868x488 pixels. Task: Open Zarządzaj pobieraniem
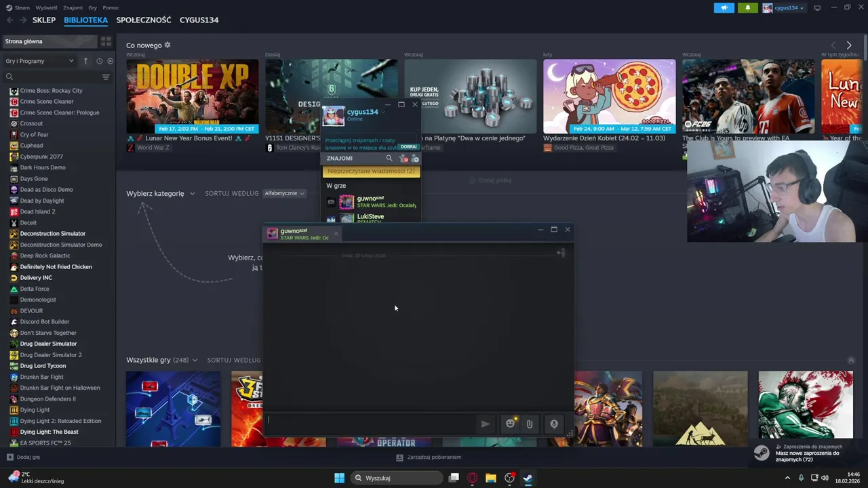(429, 457)
